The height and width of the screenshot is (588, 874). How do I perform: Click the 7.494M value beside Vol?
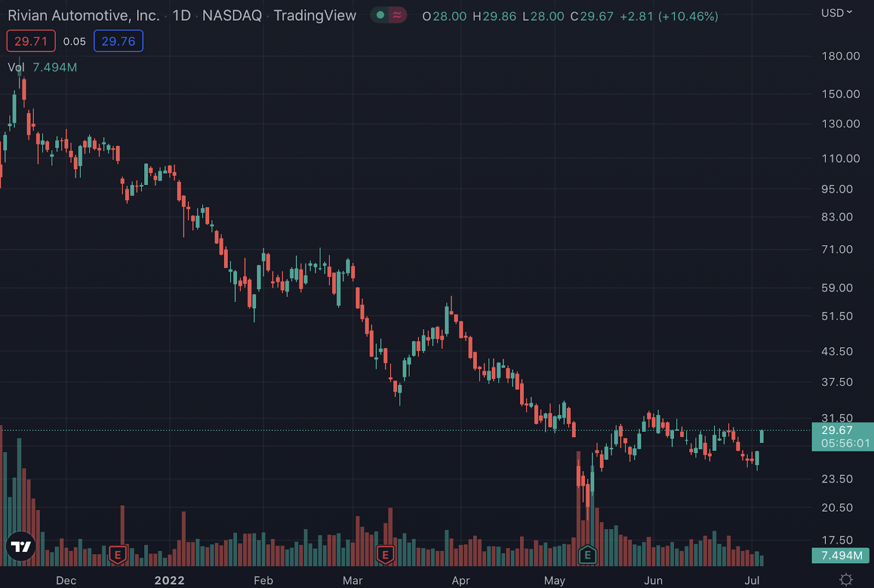pyautogui.click(x=55, y=67)
